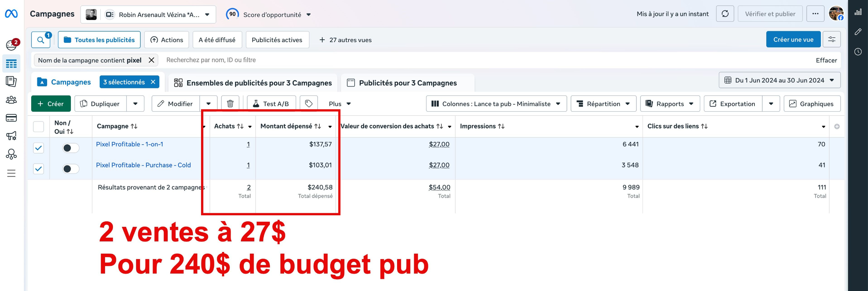The image size is (868, 291).
Task: Uncheck the Pixel Profitable - Purchase - Cold row
Action: [39, 169]
